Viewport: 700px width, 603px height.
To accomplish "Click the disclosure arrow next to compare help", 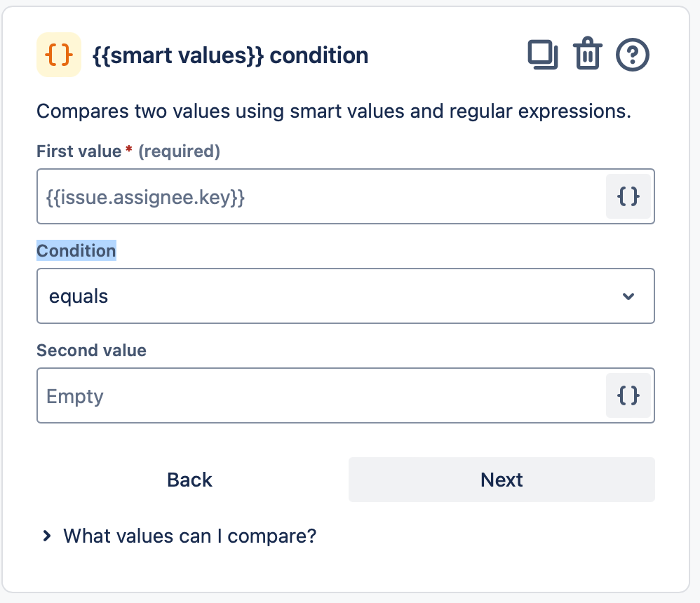I will pos(46,535).
